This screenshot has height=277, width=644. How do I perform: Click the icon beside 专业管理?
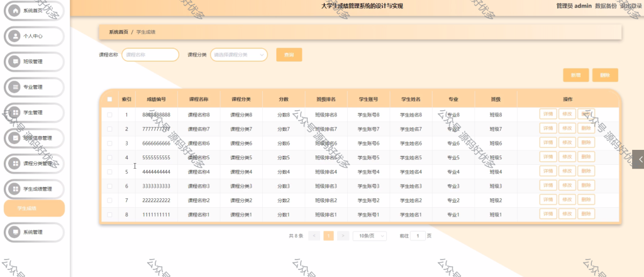pos(15,87)
